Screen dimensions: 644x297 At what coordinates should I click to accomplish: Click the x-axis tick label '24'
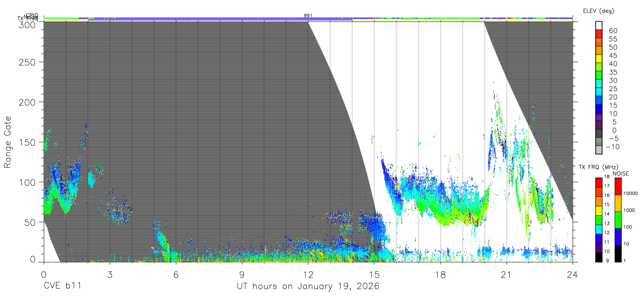(x=572, y=274)
